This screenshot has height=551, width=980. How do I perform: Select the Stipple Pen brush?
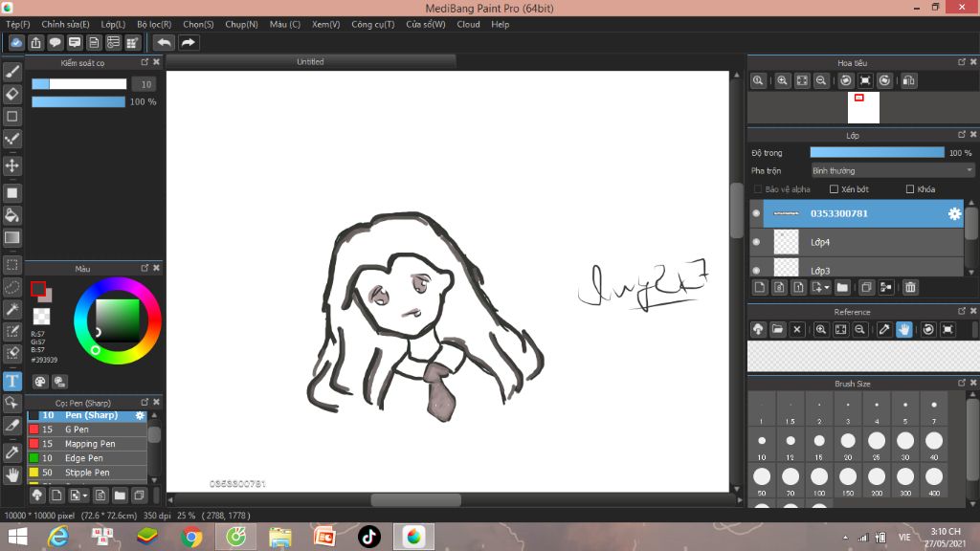pos(87,473)
